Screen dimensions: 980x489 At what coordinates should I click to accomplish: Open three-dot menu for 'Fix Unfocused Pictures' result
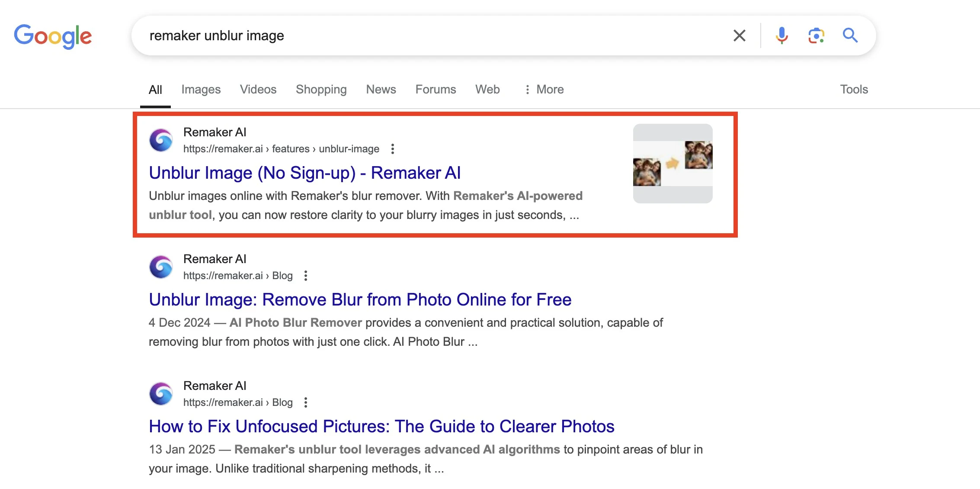tap(306, 402)
